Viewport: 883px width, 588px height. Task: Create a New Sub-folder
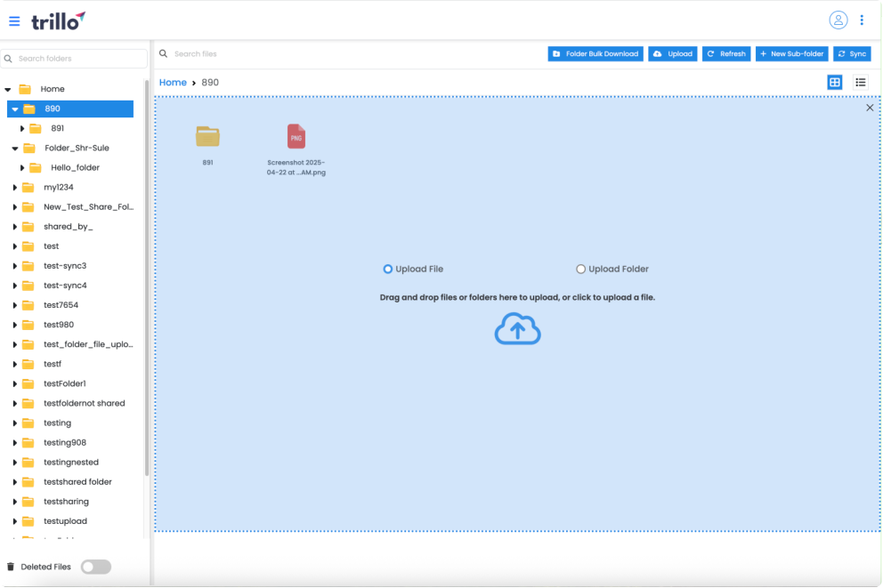point(792,53)
